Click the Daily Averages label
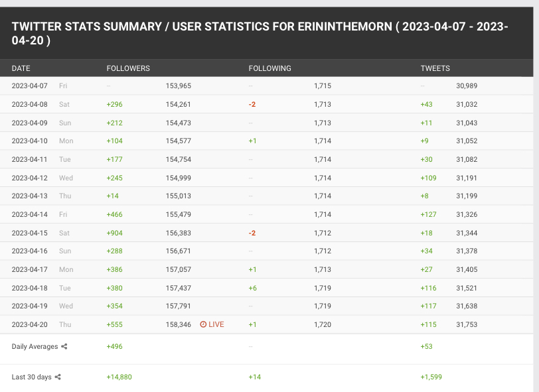This screenshot has height=392, width=539. tap(35, 346)
